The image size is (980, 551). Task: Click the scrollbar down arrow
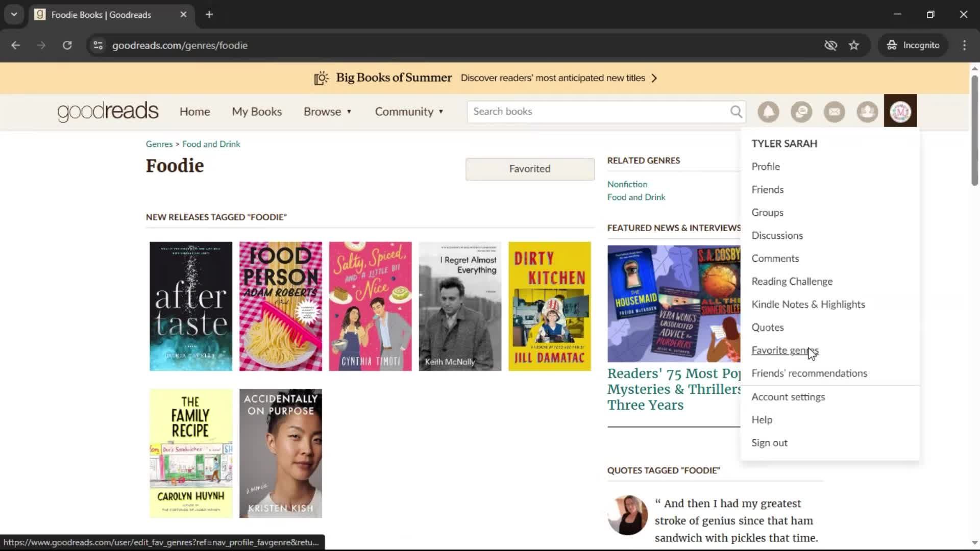974,542
